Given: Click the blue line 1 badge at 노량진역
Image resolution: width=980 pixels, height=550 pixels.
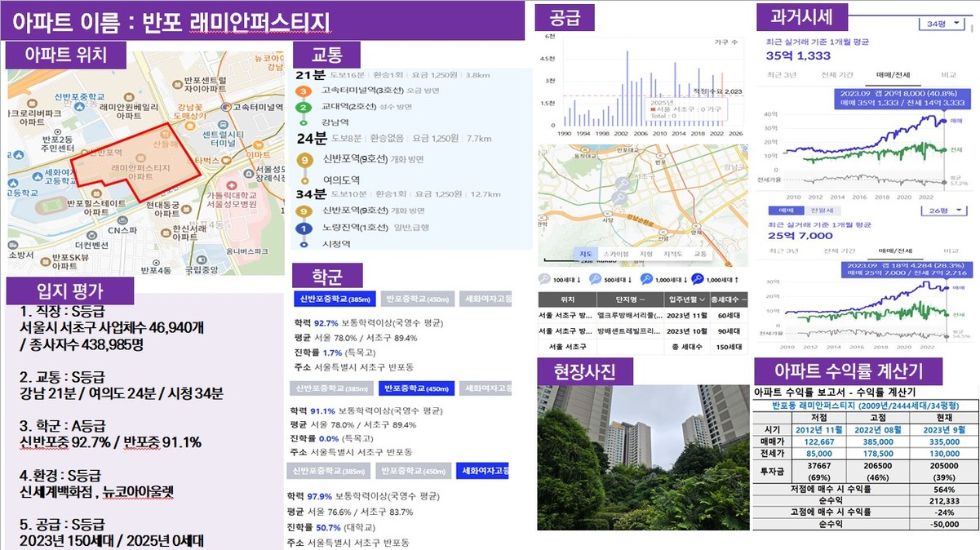Looking at the screenshot, I should coord(304,228).
